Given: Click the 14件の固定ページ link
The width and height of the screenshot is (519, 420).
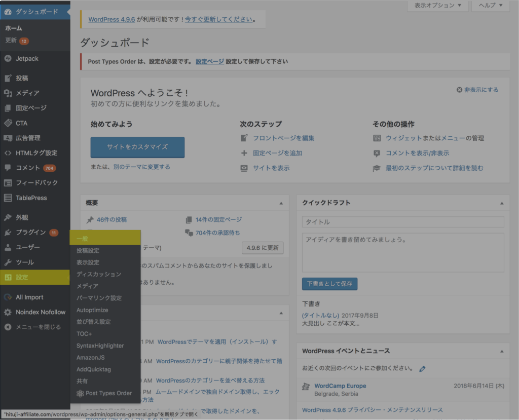Looking at the screenshot, I should 218,220.
